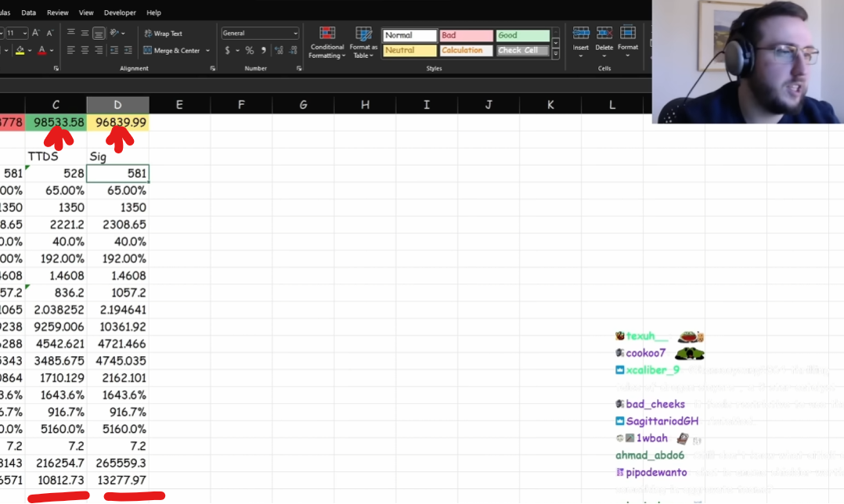Screen dimensions: 844x504
Task: Apply the Neutral cell style
Action: click(409, 51)
